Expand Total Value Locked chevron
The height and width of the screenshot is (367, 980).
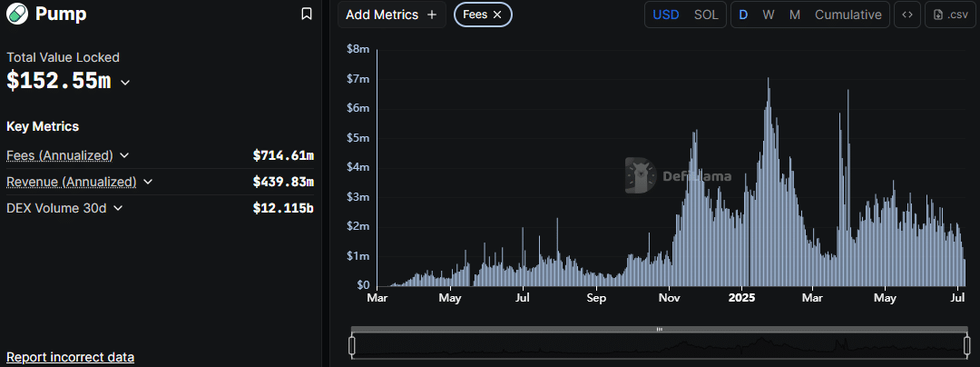[125, 83]
